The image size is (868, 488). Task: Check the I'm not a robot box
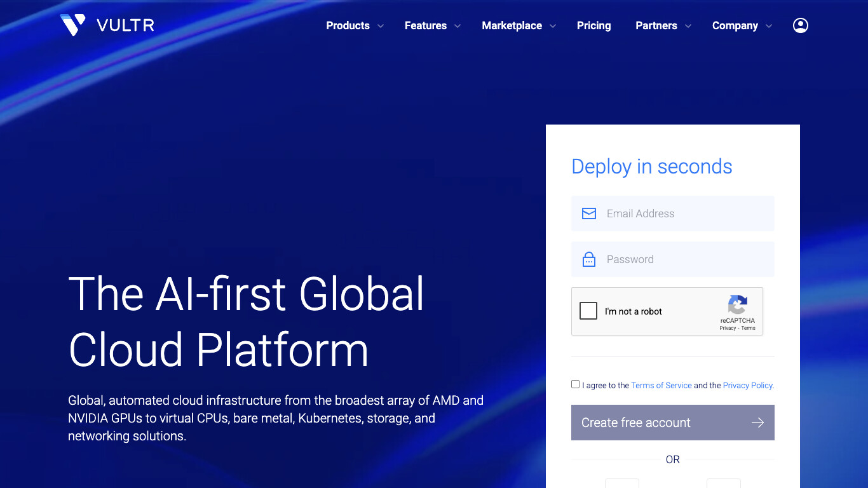588,311
